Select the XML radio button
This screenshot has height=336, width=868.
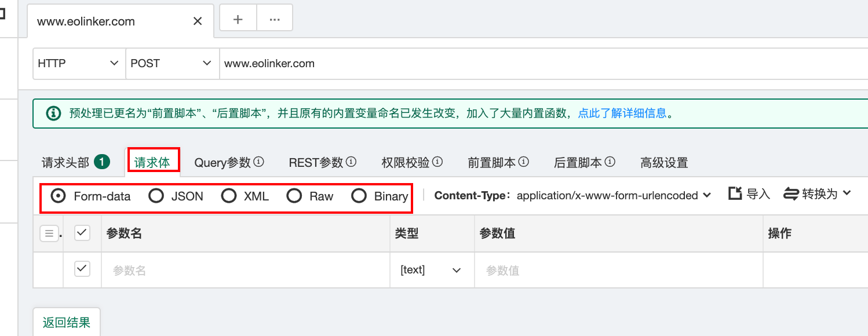coord(229,196)
